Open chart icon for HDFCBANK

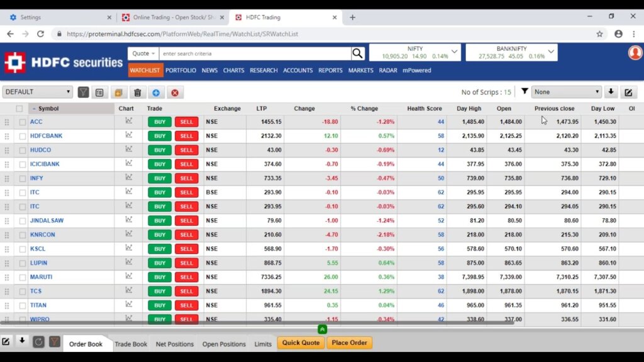pos(129,134)
